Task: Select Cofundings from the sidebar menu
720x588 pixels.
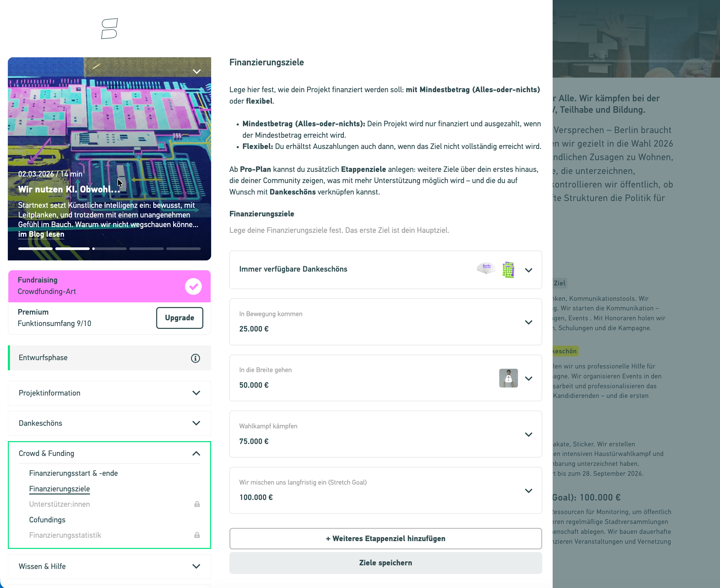Action: pos(47,520)
